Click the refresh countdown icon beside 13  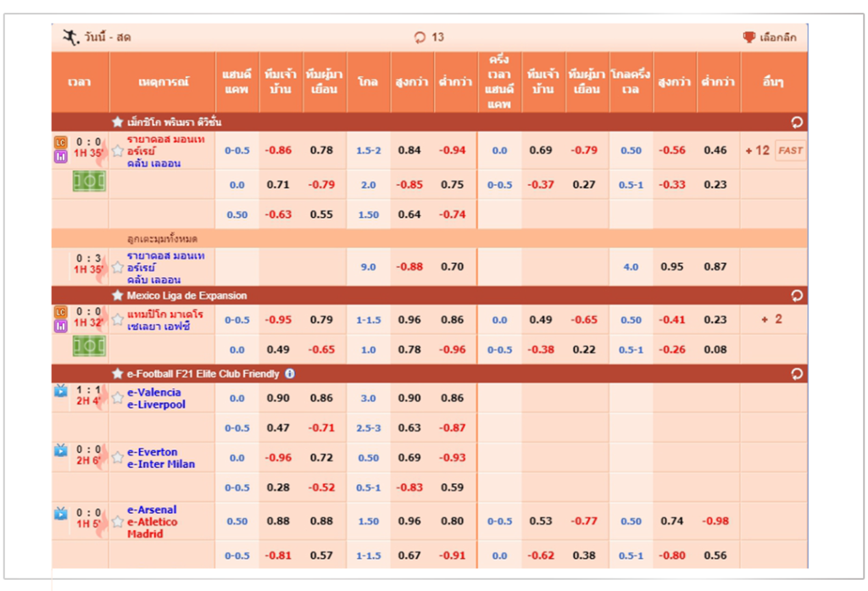pyautogui.click(x=420, y=37)
